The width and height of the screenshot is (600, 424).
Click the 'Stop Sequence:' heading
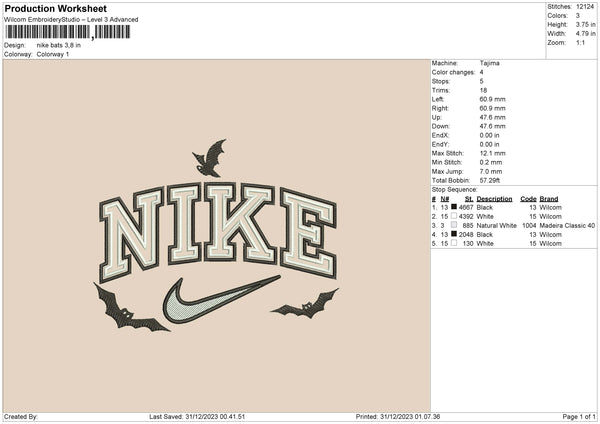click(x=454, y=189)
